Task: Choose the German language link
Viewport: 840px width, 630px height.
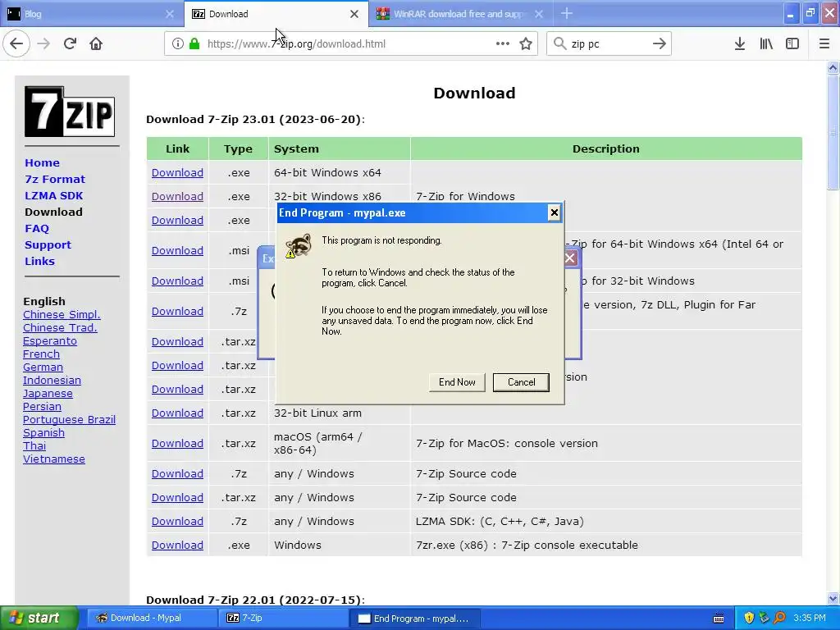Action: pyautogui.click(x=43, y=367)
